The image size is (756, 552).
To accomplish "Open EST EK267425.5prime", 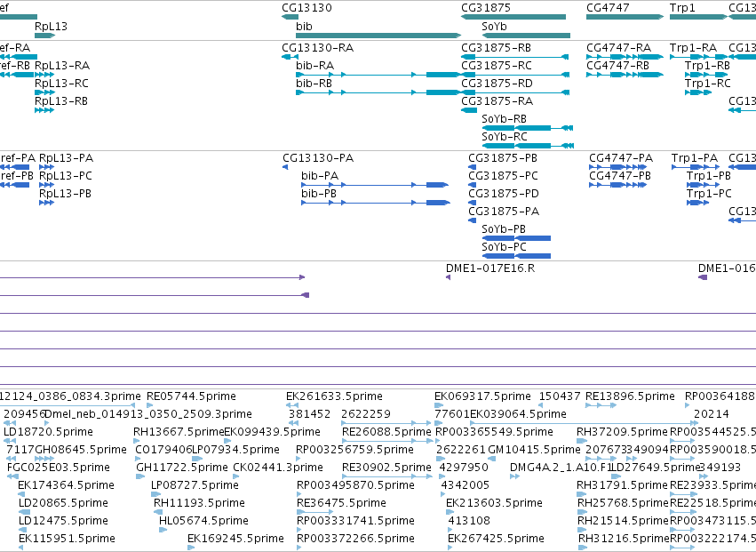I will coord(496,540).
